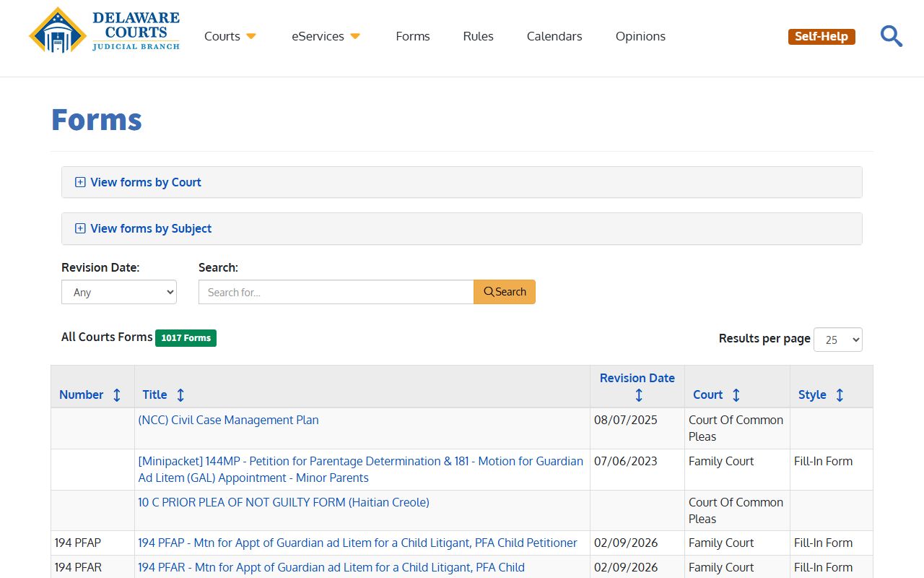Sort table by Court column arrows

[736, 395]
